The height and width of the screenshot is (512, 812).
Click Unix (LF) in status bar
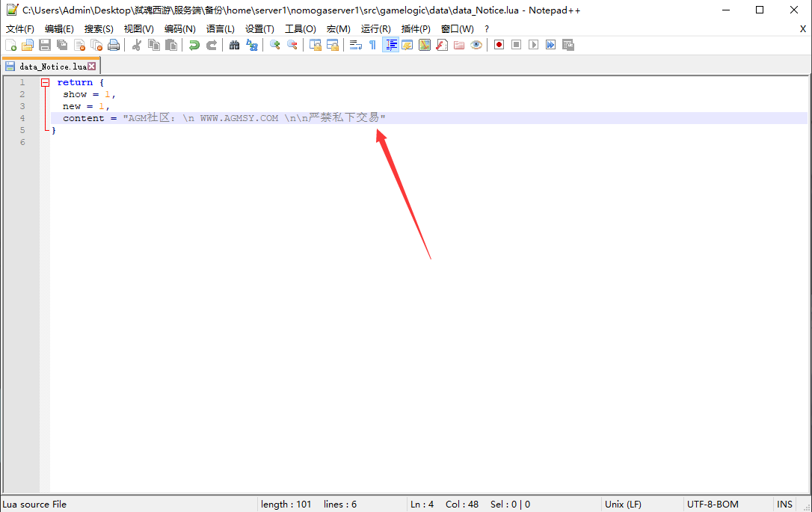pos(623,505)
